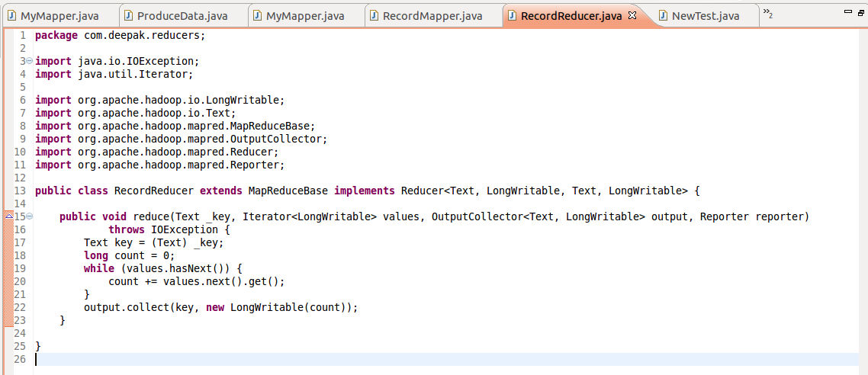The width and height of the screenshot is (868, 375).
Task: Click 'org.apache.hadoop.io.Text' import line
Action: pos(135,113)
